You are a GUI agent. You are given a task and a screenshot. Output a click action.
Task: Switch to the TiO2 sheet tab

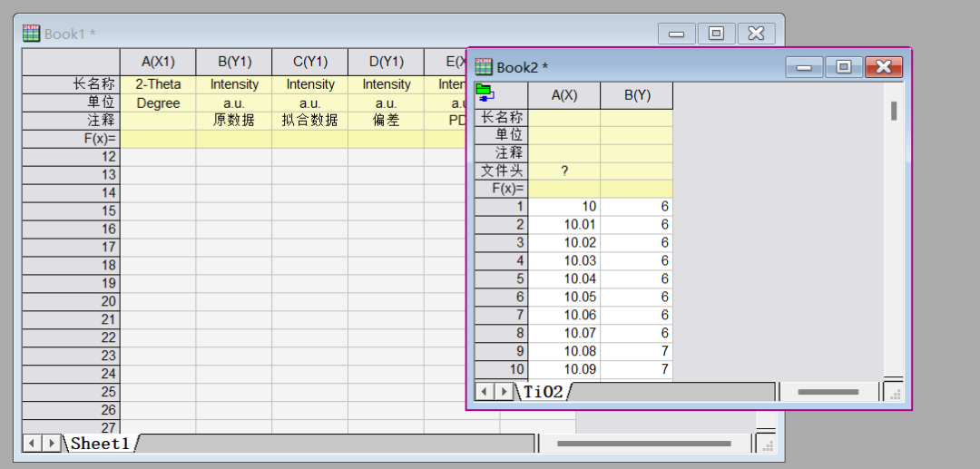pos(543,392)
